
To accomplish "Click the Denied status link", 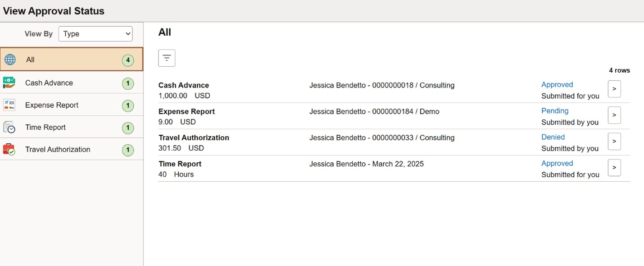I will point(553,137).
